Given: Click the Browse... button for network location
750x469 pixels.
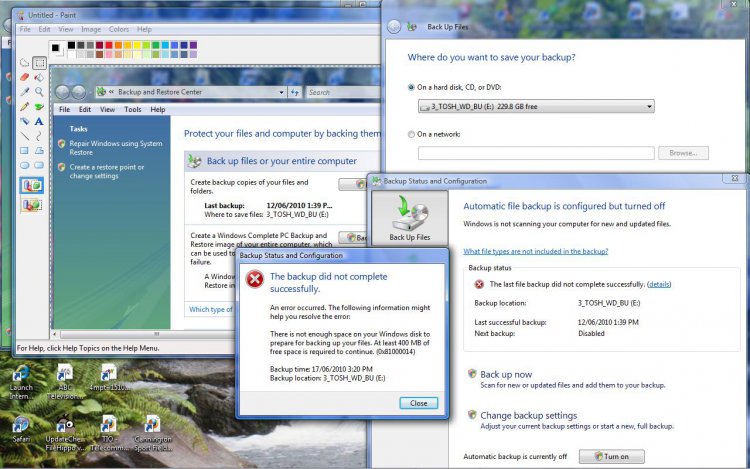Looking at the screenshot, I should [683, 153].
